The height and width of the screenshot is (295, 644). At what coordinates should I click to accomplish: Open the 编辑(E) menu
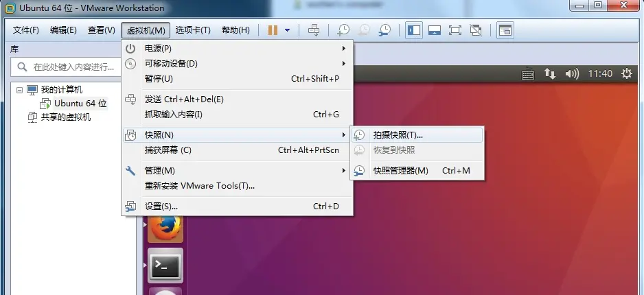(x=63, y=30)
